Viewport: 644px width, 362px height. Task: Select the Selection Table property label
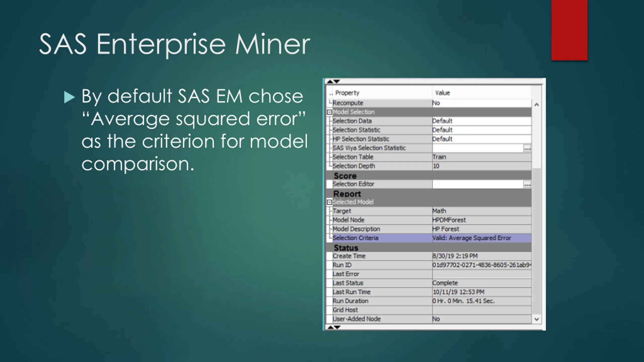pos(353,157)
